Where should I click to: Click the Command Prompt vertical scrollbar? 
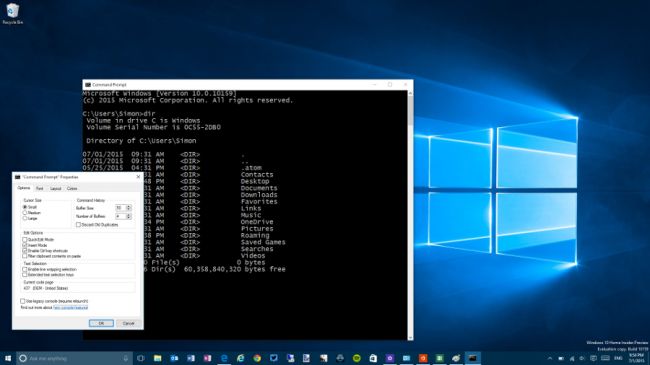(410, 215)
